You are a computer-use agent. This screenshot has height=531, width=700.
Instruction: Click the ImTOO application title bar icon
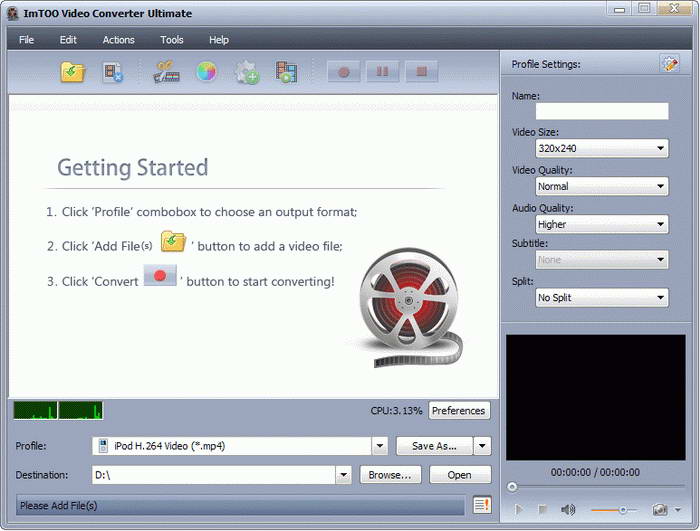pyautogui.click(x=13, y=13)
